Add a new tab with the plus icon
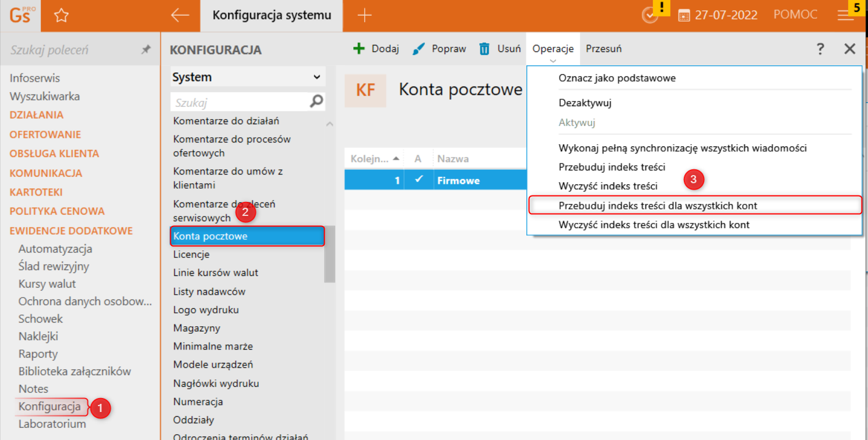 [x=364, y=16]
